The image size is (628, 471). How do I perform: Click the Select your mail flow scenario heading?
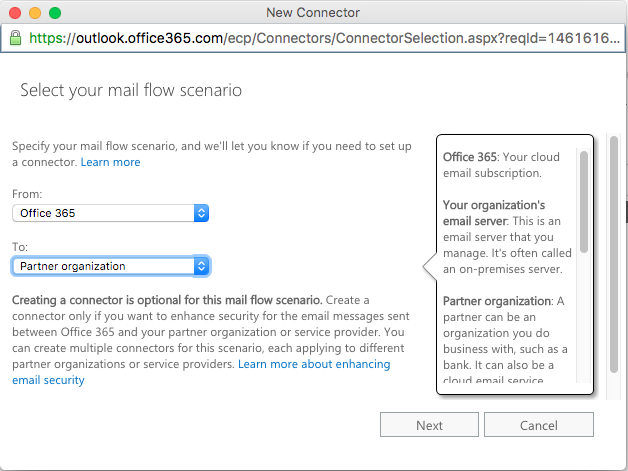(x=131, y=90)
